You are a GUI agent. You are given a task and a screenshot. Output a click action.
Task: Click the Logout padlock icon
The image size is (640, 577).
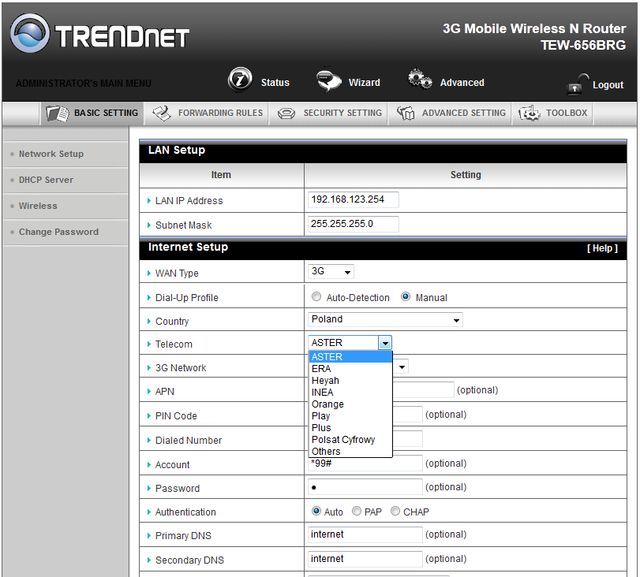click(x=578, y=84)
